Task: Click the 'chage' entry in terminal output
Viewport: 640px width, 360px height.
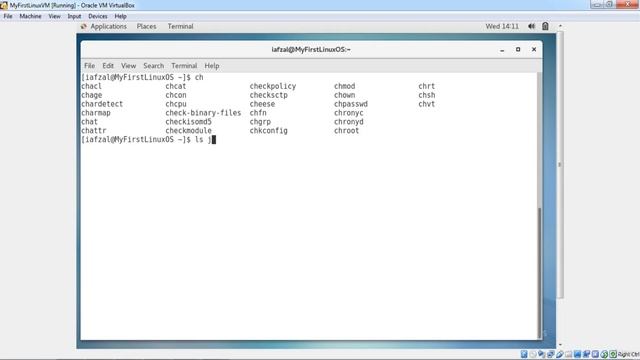Action: pos(91,95)
